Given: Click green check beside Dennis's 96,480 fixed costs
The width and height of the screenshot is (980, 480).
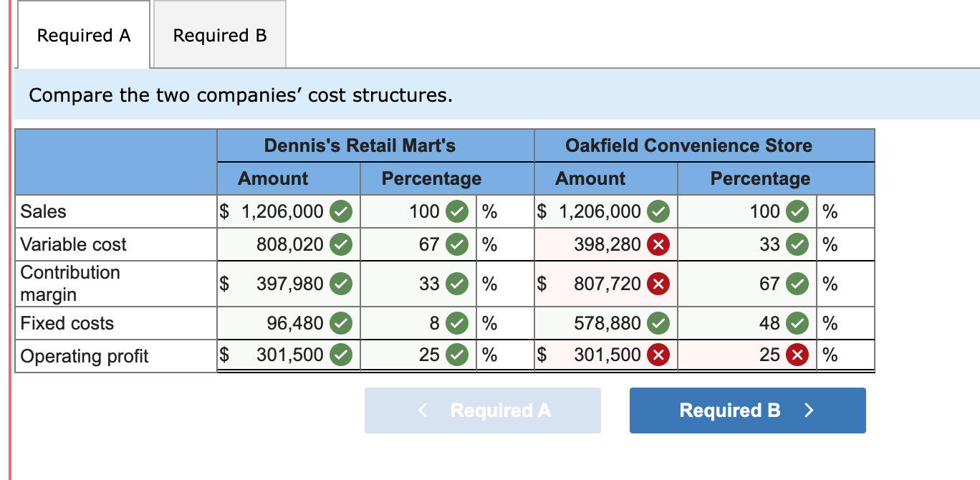Looking at the screenshot, I should click(342, 323).
